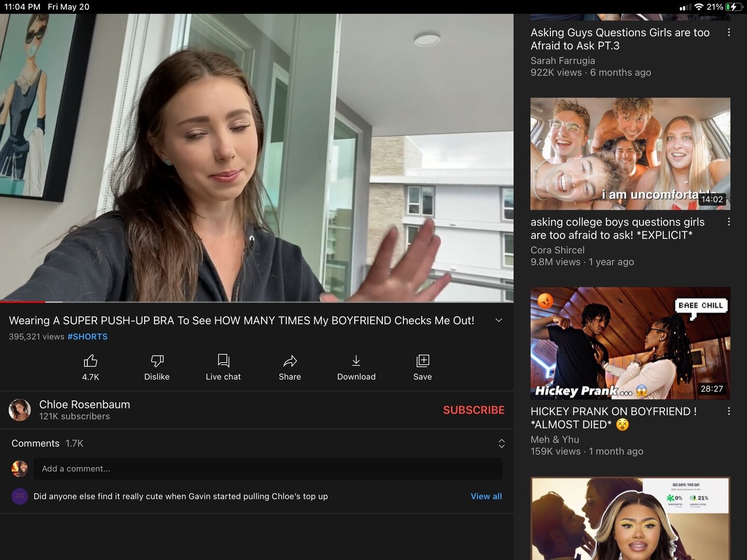
Task: Select Sarah Farrugia channel name
Action: point(563,61)
